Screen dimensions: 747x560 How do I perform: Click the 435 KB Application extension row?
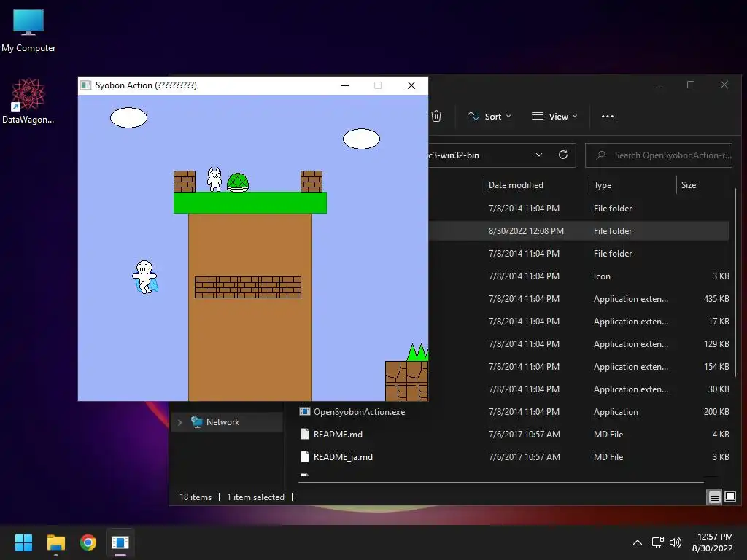click(578, 298)
